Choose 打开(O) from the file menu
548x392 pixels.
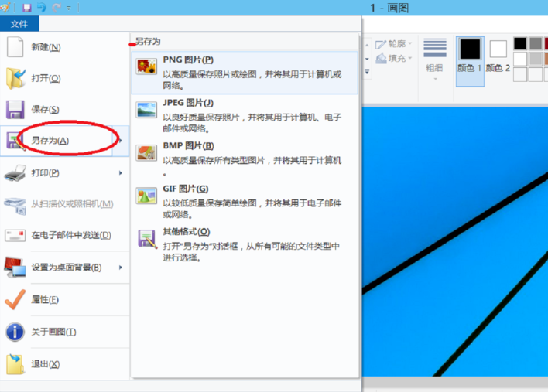click(x=65, y=78)
